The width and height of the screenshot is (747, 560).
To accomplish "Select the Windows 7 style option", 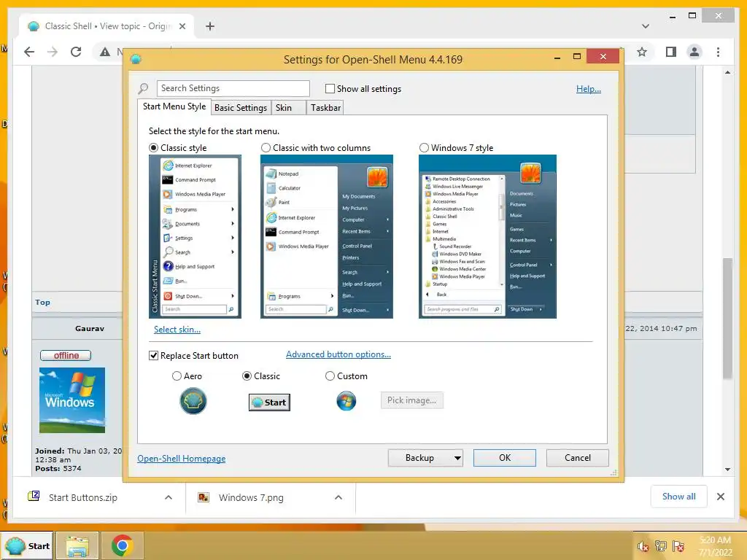I will tap(424, 147).
